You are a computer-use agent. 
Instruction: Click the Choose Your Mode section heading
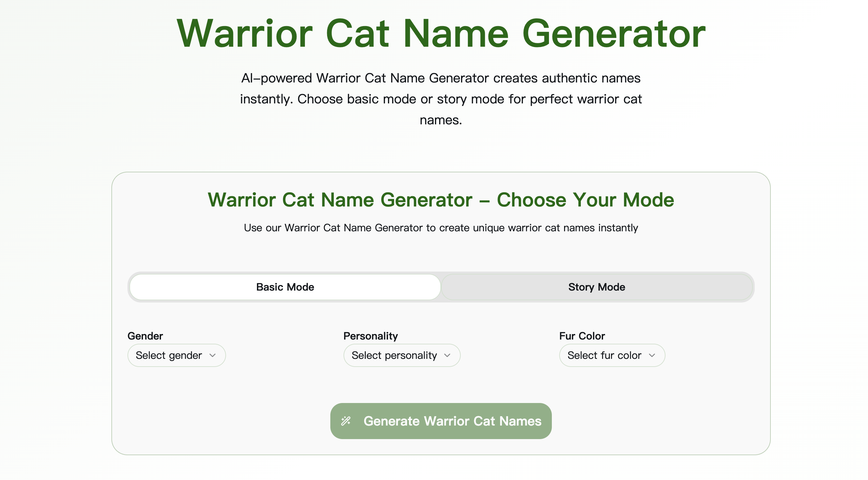tap(441, 199)
